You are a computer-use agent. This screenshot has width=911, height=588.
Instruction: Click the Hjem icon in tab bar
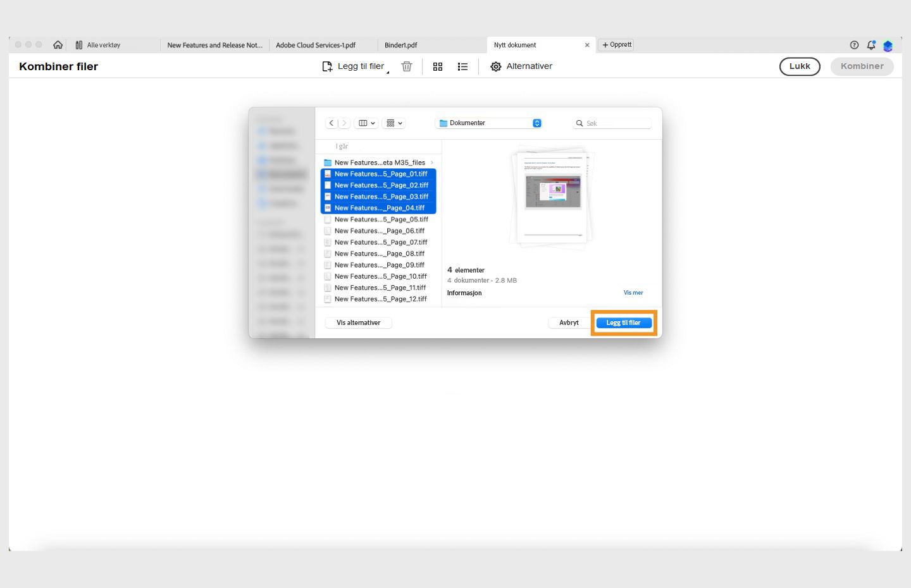click(x=58, y=44)
